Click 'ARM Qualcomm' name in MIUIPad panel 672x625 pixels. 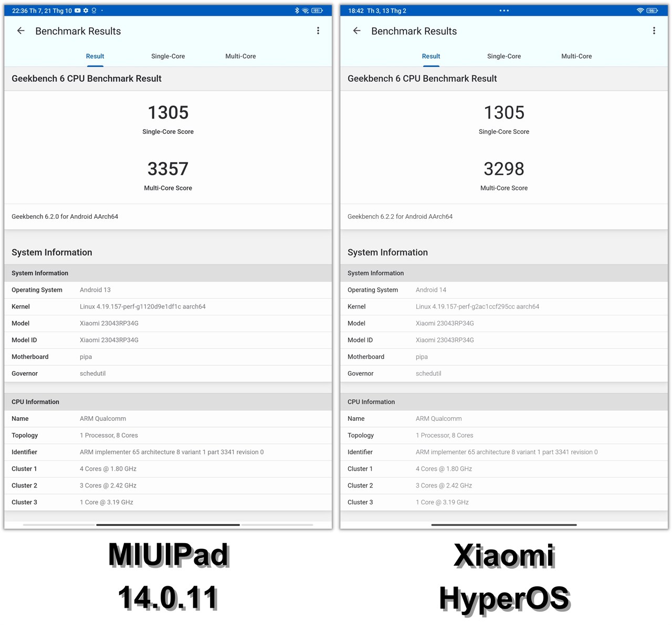pyautogui.click(x=103, y=419)
